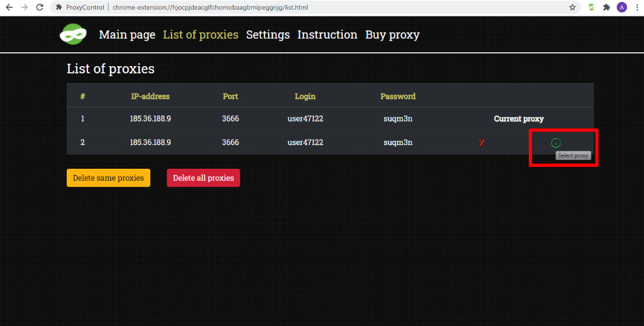Click the IP 185.36.188.9 in row 1
The height and width of the screenshot is (326, 644).
[x=150, y=119]
